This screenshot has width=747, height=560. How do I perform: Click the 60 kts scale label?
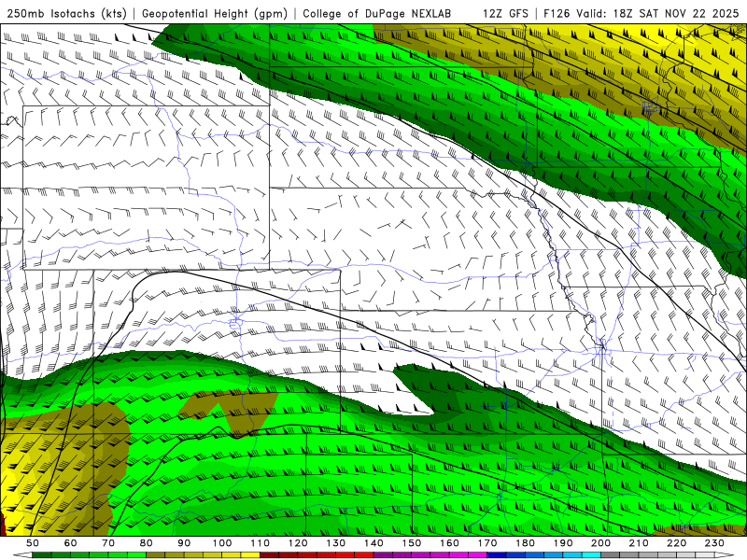click(70, 543)
